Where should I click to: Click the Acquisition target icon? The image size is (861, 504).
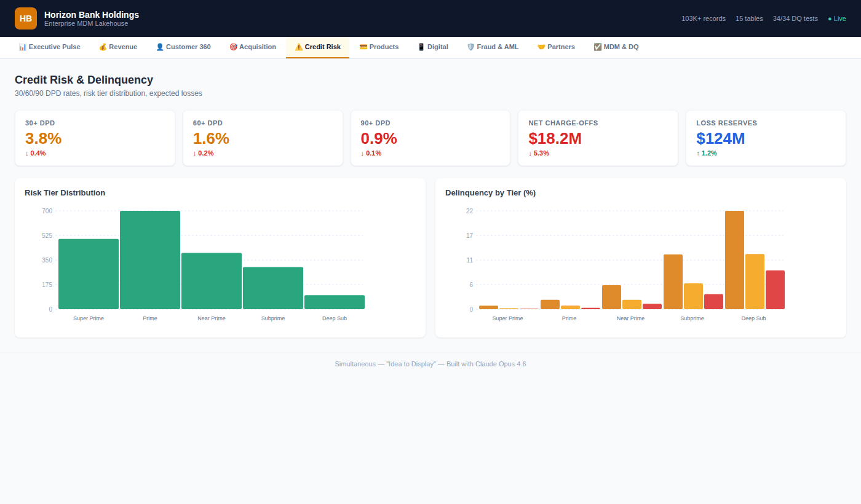(233, 47)
